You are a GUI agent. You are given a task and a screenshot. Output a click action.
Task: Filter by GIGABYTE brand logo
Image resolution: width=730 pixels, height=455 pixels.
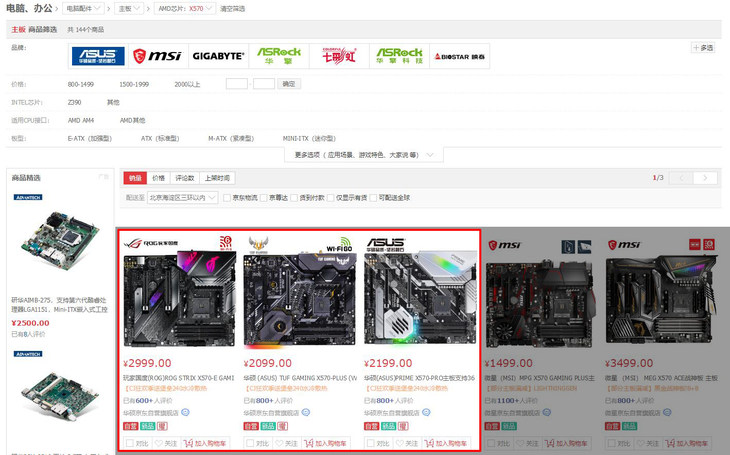click(x=218, y=56)
